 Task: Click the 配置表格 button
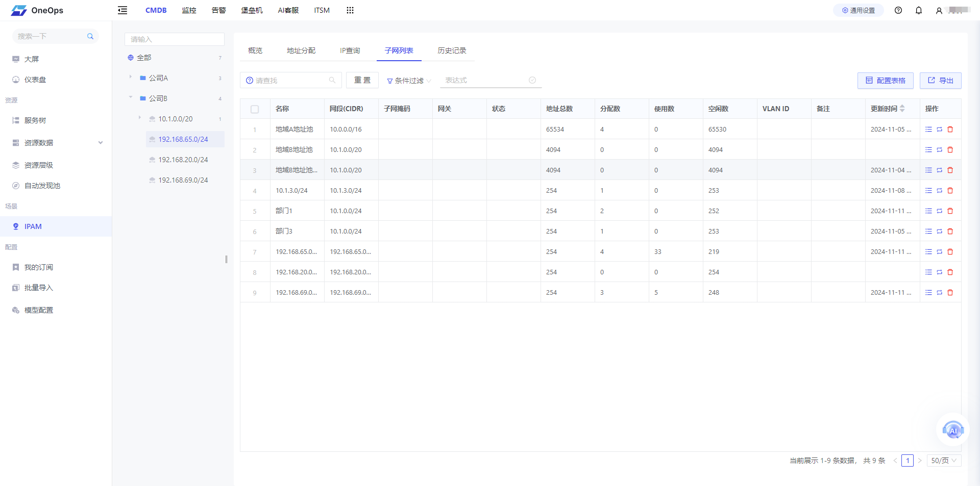(x=886, y=81)
